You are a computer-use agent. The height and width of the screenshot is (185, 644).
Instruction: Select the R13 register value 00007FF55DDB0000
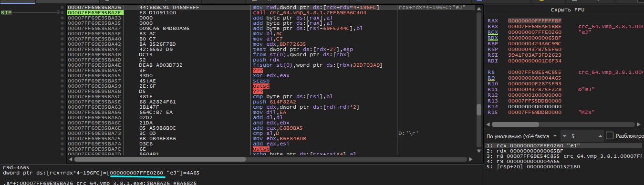[x=534, y=101]
